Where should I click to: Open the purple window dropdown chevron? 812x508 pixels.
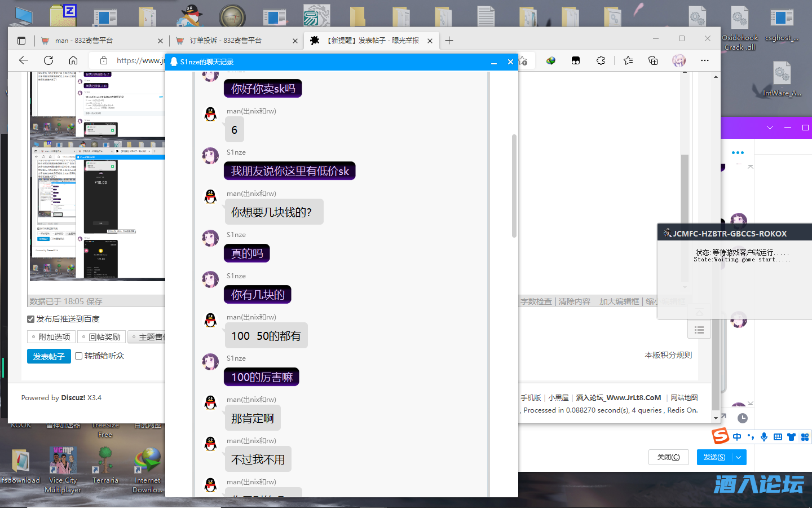(x=770, y=128)
